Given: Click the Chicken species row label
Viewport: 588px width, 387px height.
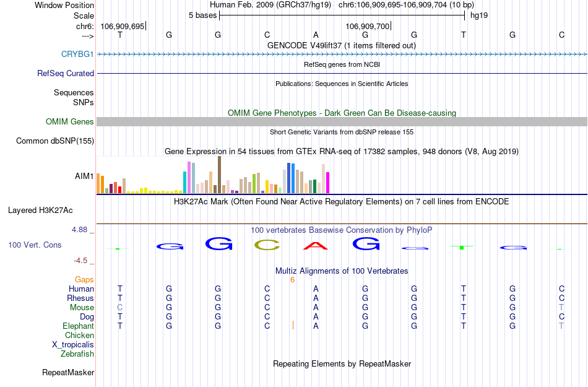Looking at the screenshot, I should pyautogui.click(x=79, y=335).
